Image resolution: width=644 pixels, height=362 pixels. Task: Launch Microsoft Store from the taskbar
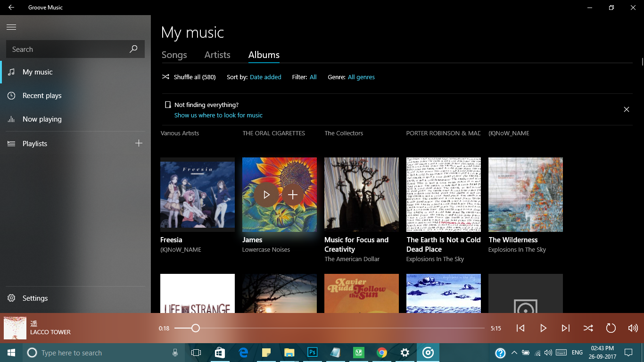[220, 353]
